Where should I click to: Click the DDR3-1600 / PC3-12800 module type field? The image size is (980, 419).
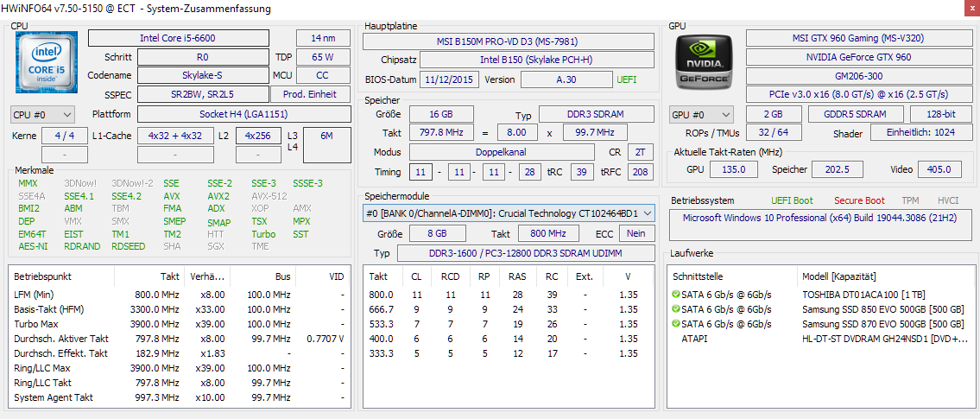(526, 253)
